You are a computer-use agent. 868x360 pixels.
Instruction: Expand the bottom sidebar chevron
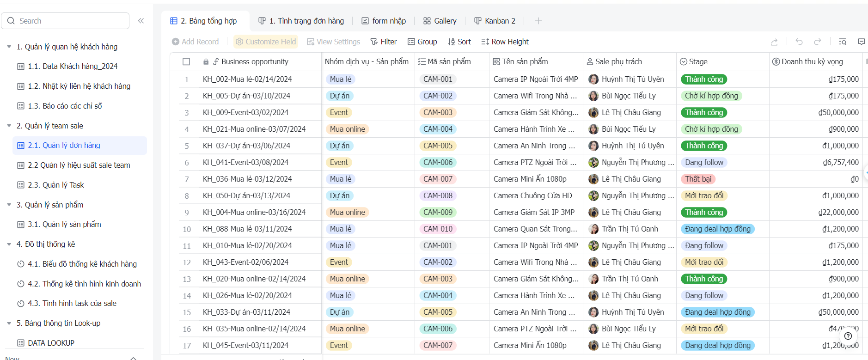coord(133,358)
